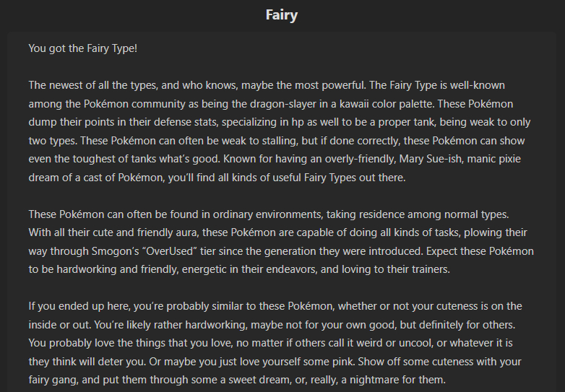565x392 pixels.
Task: Click the word "trainers" ending the second paragraph
Action: [429, 269]
